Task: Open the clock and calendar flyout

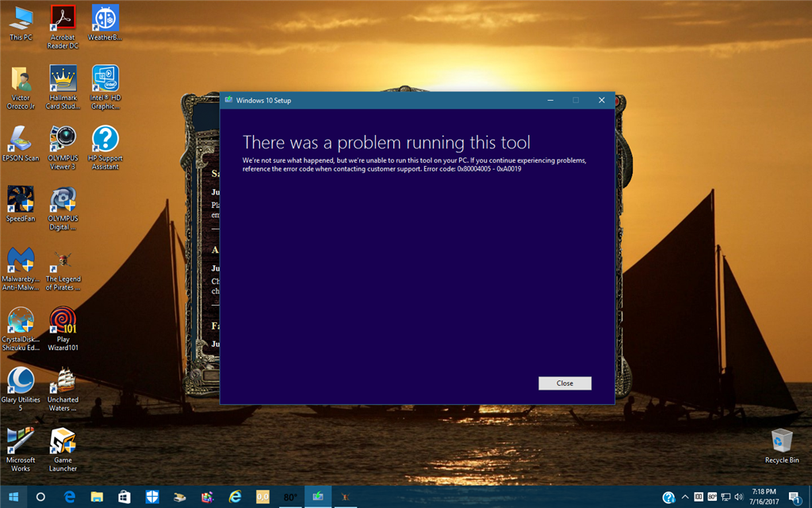Action: coord(764,497)
